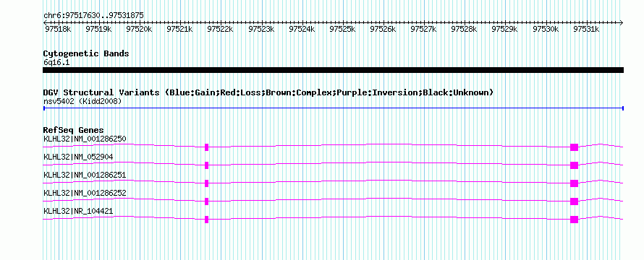Viewport: 644px width, 260px height.
Task: Click the 97522k ruler tick label
Action: pos(221,29)
